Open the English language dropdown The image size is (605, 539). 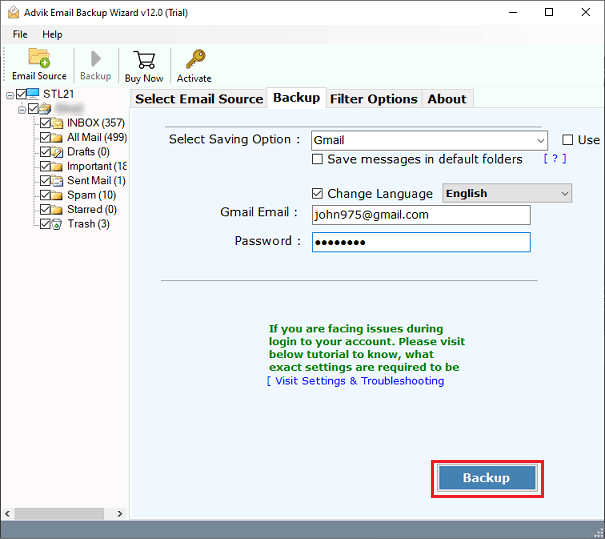point(564,194)
